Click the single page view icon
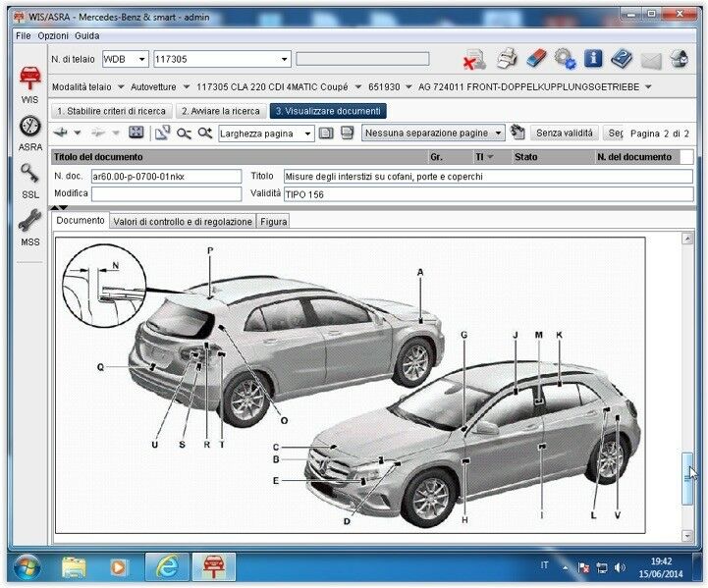Screen dimensions: 708x588 tap(326, 134)
